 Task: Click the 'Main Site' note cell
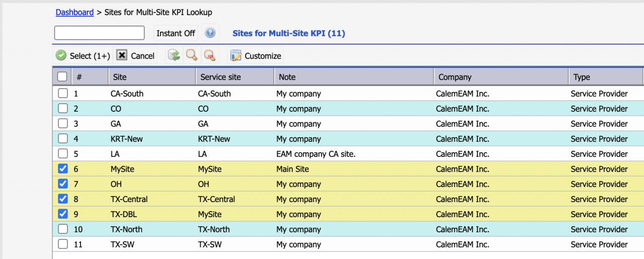pyautogui.click(x=293, y=169)
